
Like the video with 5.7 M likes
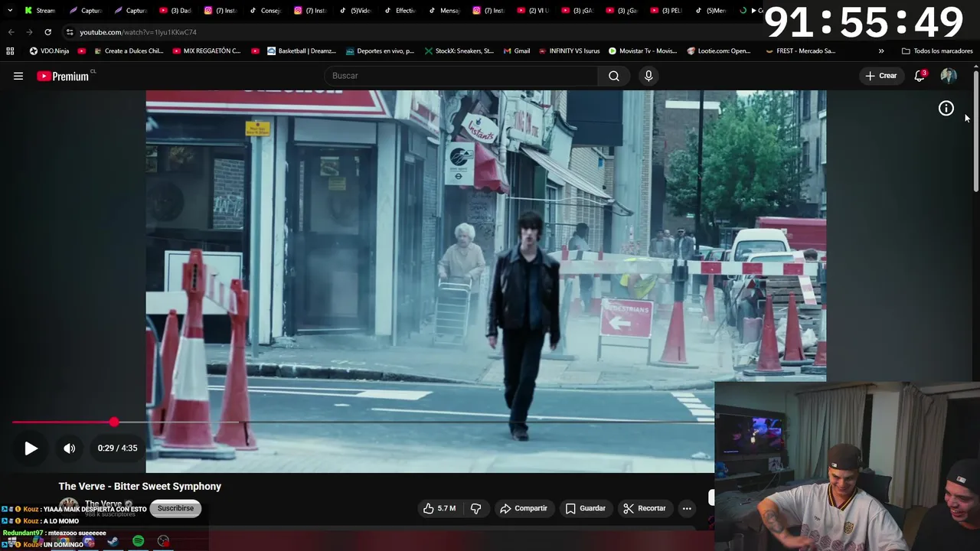(x=439, y=508)
